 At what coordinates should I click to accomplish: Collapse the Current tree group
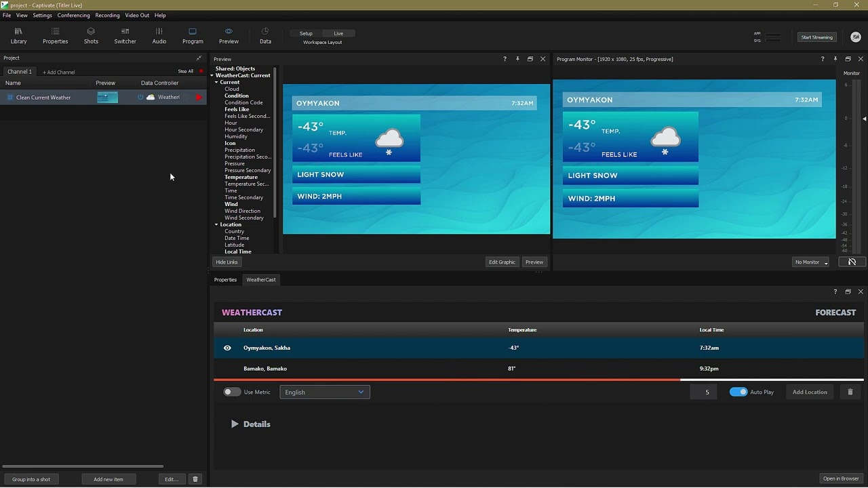coord(216,82)
